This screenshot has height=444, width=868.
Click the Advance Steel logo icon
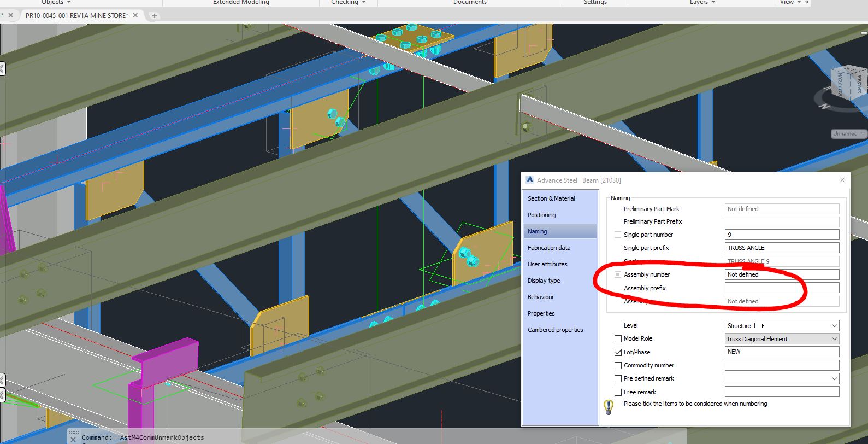click(529, 180)
